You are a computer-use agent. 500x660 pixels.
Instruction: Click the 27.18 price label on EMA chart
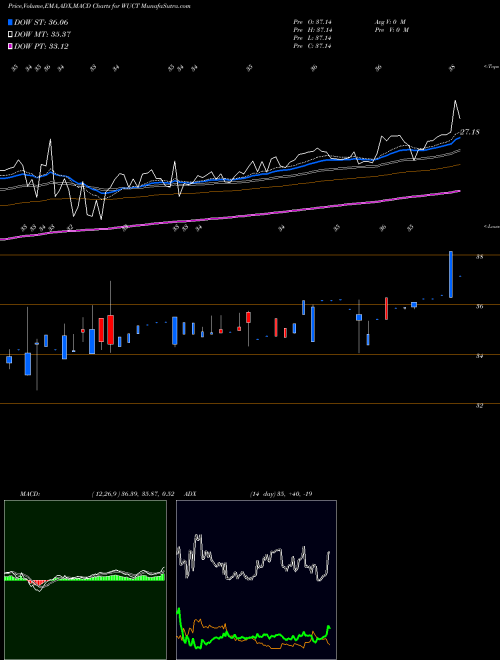(x=470, y=132)
